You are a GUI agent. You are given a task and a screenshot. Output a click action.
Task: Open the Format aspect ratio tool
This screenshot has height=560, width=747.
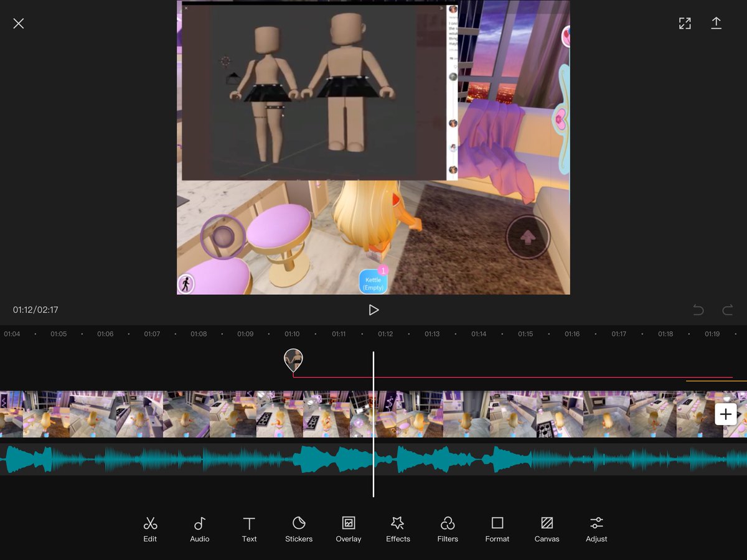[x=497, y=529]
